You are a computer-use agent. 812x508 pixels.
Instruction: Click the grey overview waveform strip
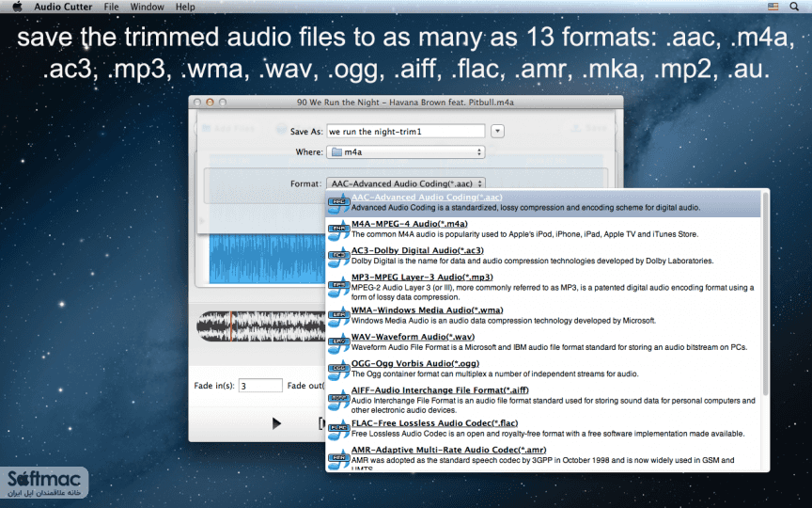tap(261, 326)
